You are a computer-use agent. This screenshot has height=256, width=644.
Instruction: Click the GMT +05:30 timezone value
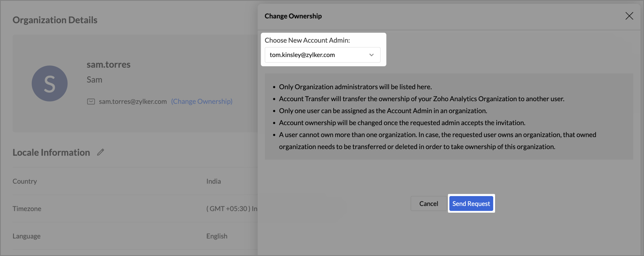click(231, 209)
